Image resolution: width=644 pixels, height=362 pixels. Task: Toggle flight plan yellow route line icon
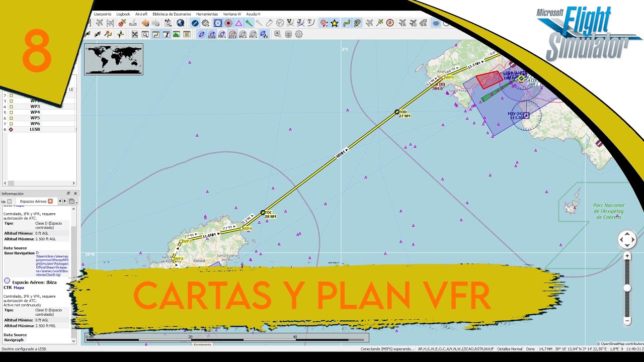point(346,23)
